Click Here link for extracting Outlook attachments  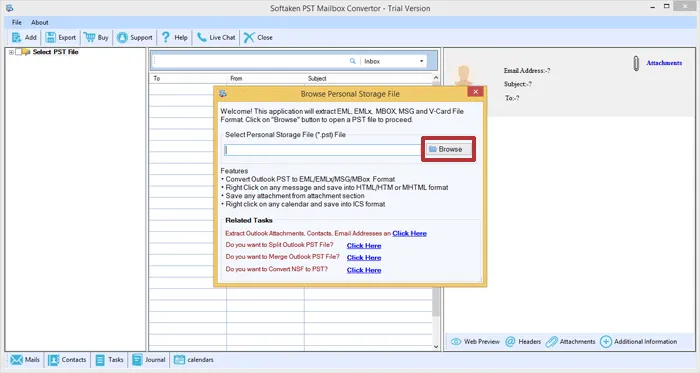point(409,233)
